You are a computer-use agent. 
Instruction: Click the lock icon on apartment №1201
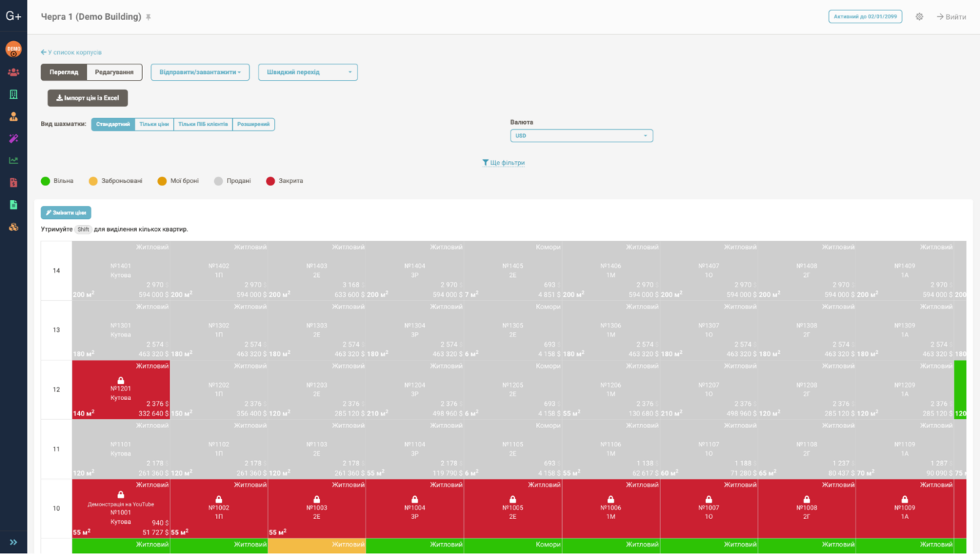click(x=121, y=380)
